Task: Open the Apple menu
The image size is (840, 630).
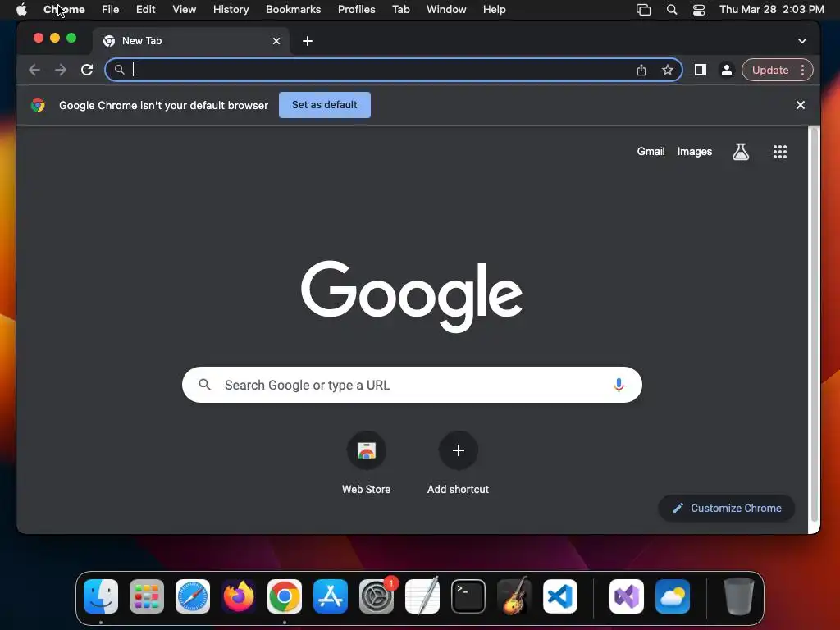Action: point(21,9)
